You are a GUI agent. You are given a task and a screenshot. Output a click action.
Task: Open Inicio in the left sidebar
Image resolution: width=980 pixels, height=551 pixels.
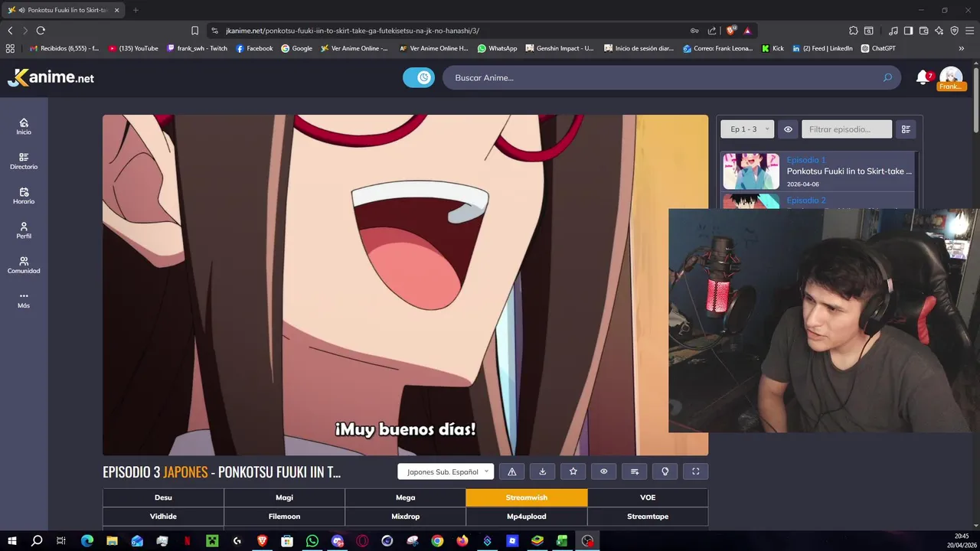pyautogui.click(x=24, y=127)
